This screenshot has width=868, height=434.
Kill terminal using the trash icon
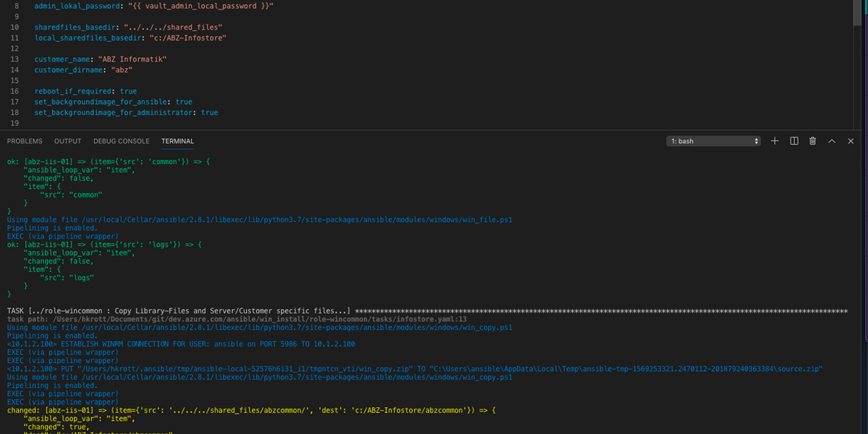pyautogui.click(x=812, y=141)
